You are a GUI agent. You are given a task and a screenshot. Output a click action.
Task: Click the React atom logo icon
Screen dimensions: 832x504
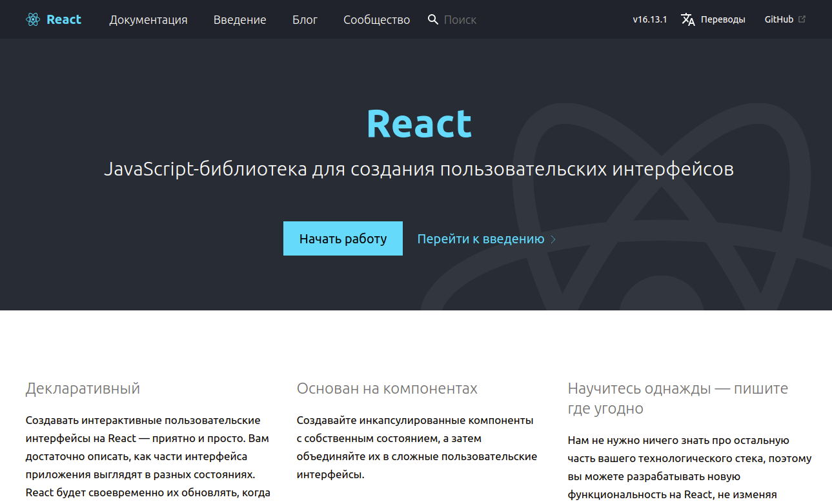click(33, 19)
